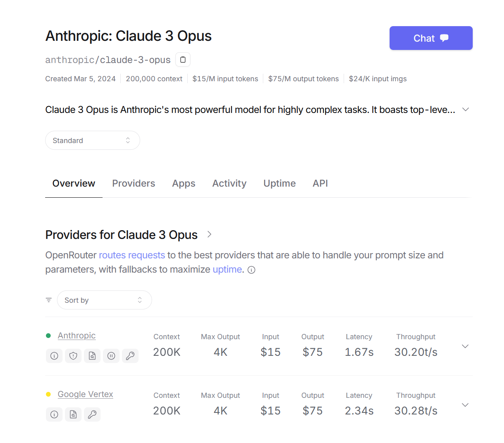The width and height of the screenshot is (504, 443).
Task: Follow the routes requests link
Action: click(132, 255)
